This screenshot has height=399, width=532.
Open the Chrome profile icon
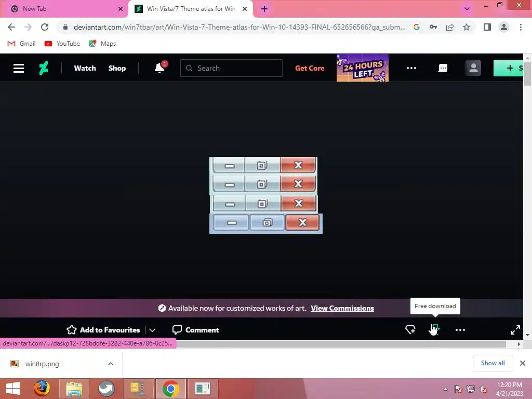click(504, 27)
